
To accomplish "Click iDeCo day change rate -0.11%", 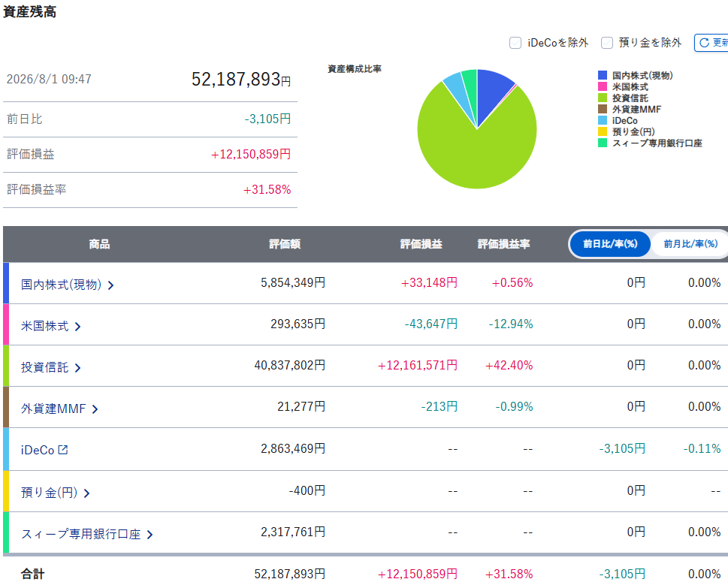I will coord(702,448).
